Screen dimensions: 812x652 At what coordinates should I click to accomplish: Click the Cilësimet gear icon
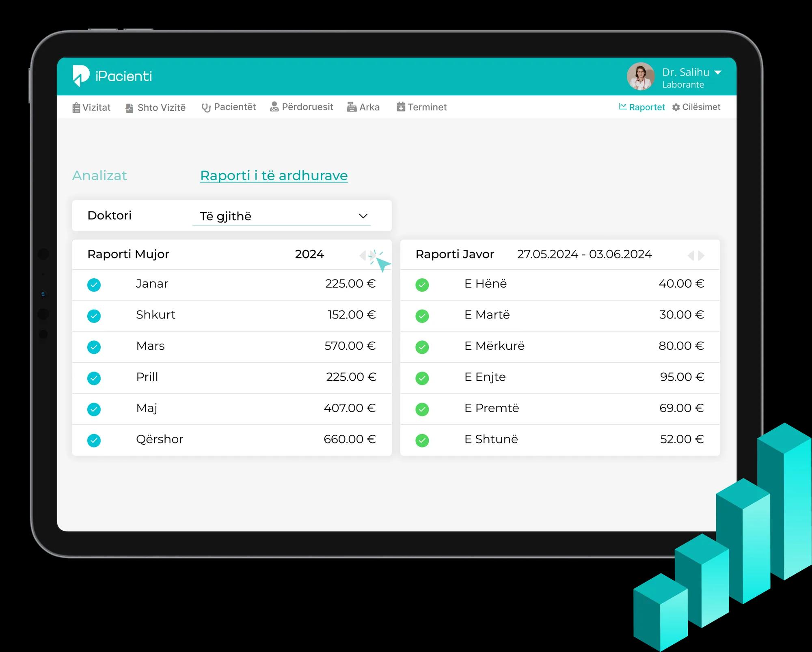tap(676, 107)
